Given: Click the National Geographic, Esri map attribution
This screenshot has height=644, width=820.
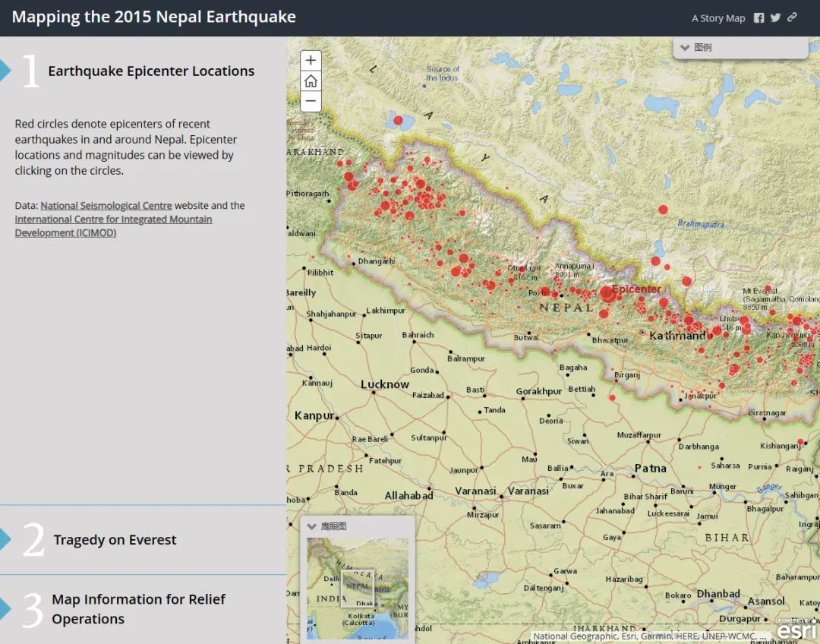Looking at the screenshot, I should 649,636.
